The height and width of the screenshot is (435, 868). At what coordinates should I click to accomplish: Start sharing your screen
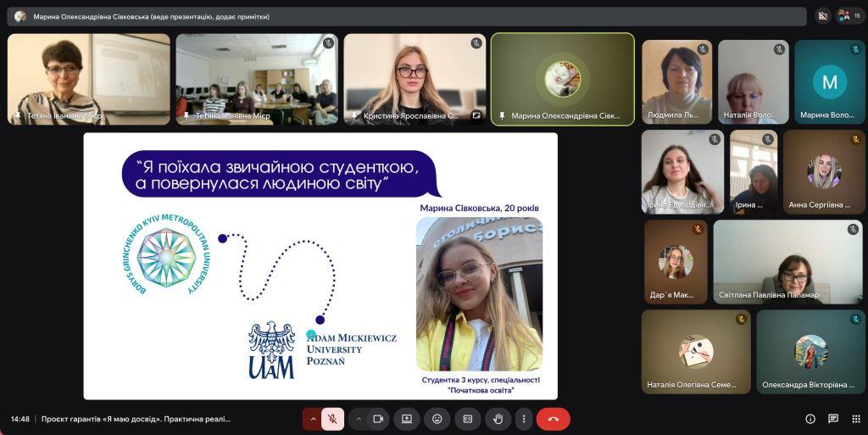tap(407, 419)
